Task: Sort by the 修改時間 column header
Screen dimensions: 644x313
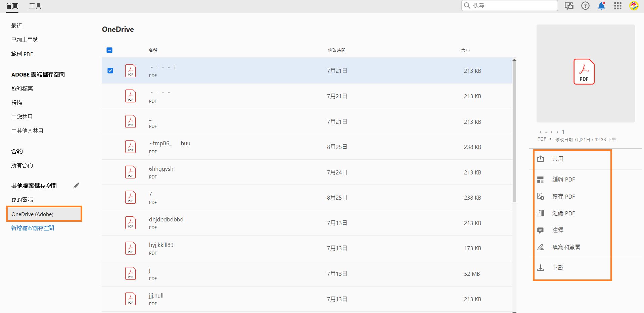Action: (x=336, y=50)
